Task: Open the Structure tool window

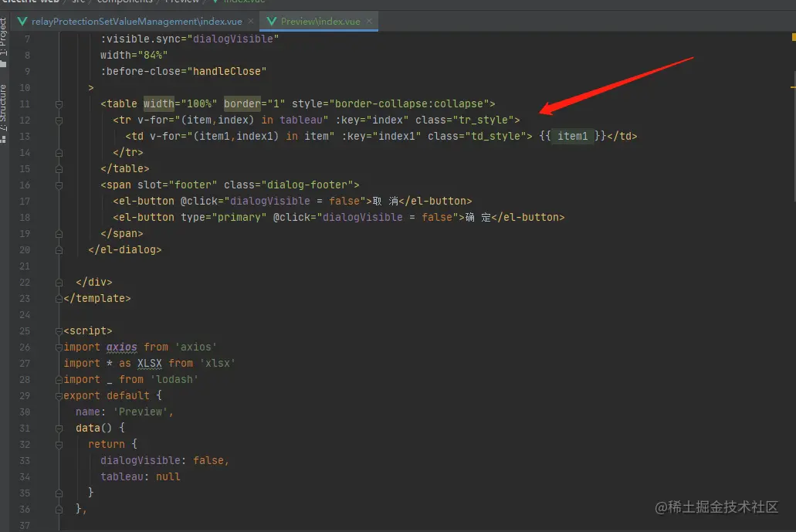Action: click(4, 113)
